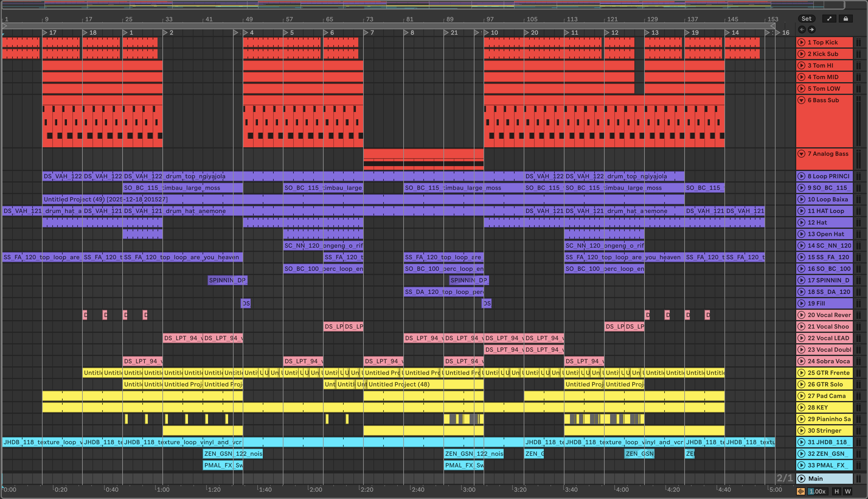Image resolution: width=868 pixels, height=499 pixels.
Task: Toggle the W optimize width button
Action: point(848,491)
